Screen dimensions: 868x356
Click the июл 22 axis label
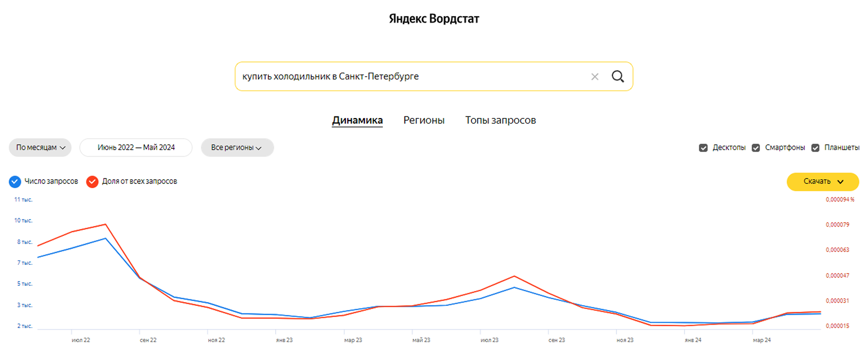click(x=81, y=340)
